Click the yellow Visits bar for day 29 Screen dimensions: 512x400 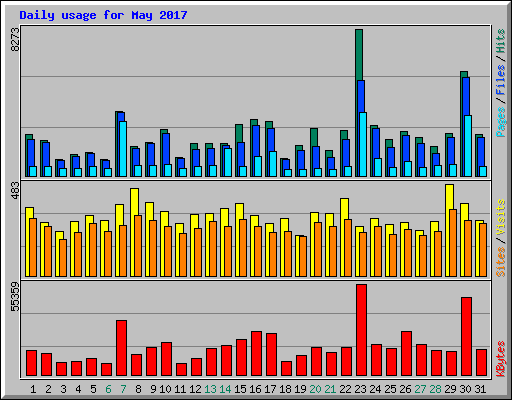point(450,197)
